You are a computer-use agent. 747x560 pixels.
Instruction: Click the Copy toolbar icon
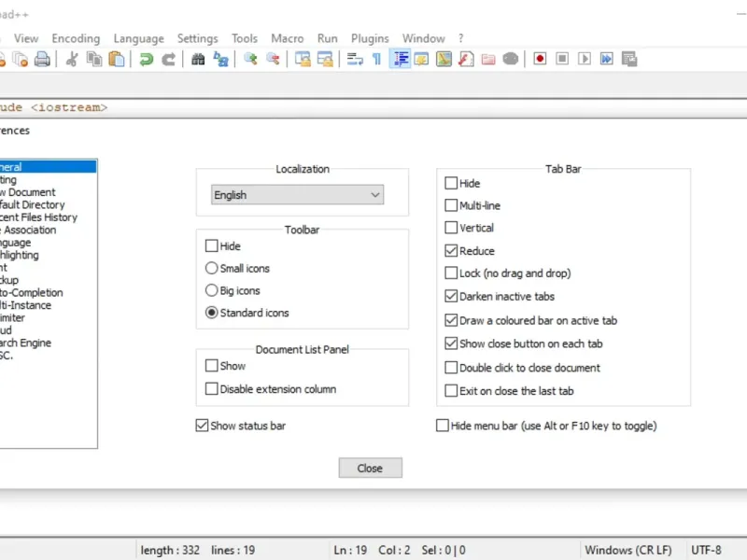pyautogui.click(x=94, y=59)
